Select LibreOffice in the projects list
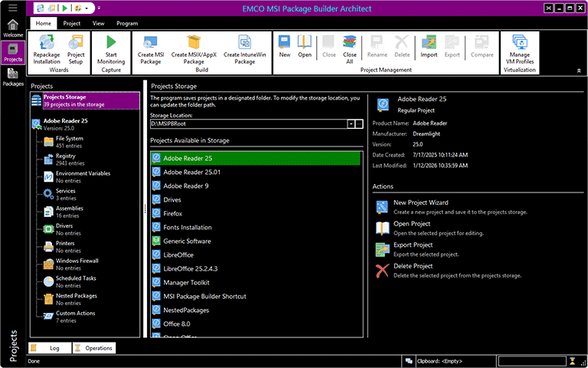The image size is (588, 368). click(x=178, y=255)
